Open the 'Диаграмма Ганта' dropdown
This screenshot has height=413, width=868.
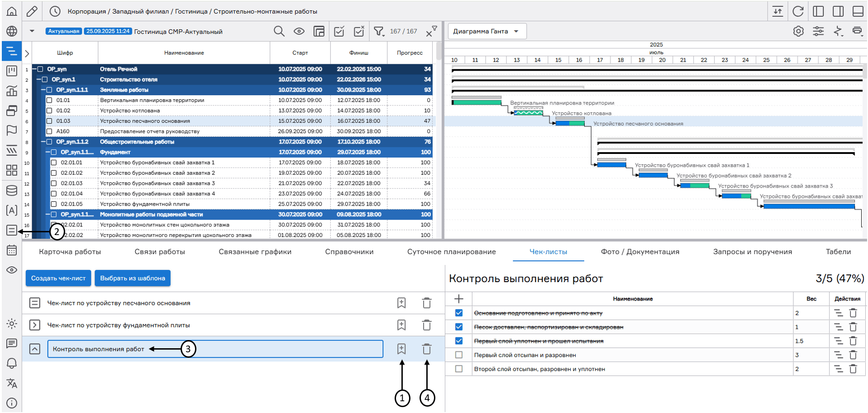487,31
